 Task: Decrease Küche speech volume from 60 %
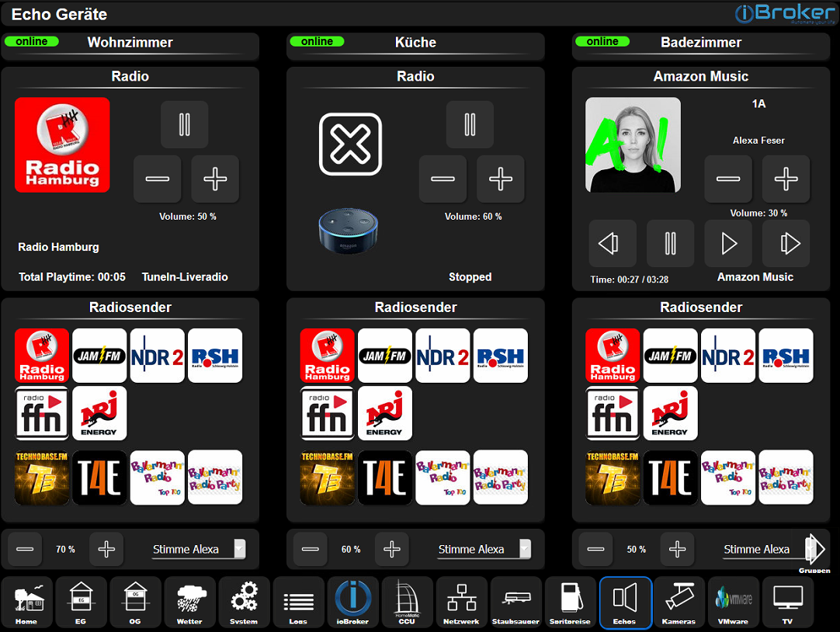(x=311, y=549)
